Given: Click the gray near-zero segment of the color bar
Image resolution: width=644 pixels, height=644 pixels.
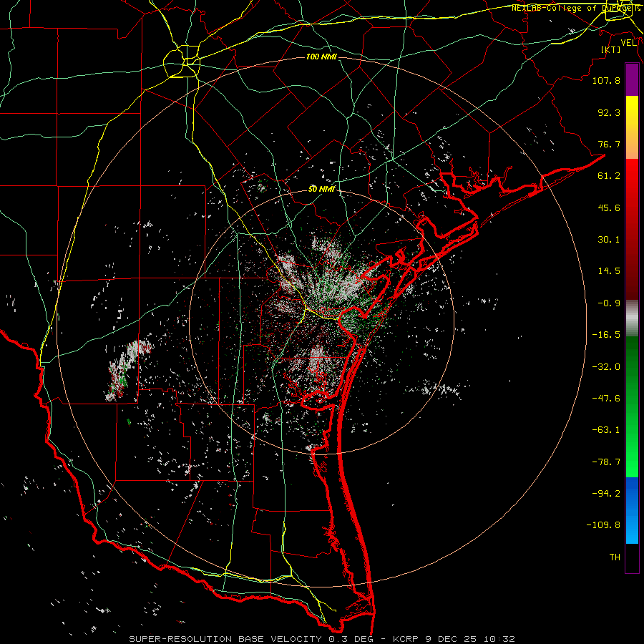Looking at the screenshot, I should [632, 318].
